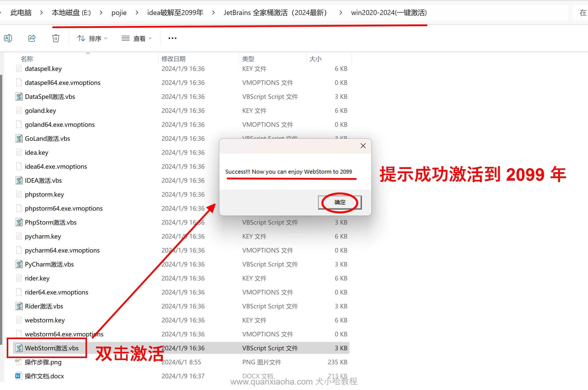Open the three-dot more options menu
Viewport: 588px width, 390px height.
(172, 38)
